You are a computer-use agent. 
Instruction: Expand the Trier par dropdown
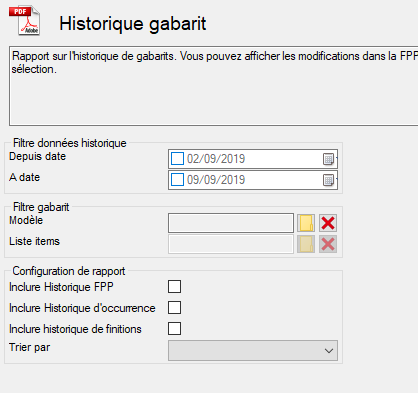[253, 350]
